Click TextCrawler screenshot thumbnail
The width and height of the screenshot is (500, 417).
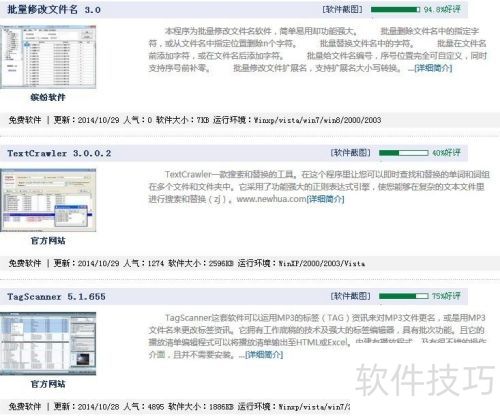tap(48, 200)
